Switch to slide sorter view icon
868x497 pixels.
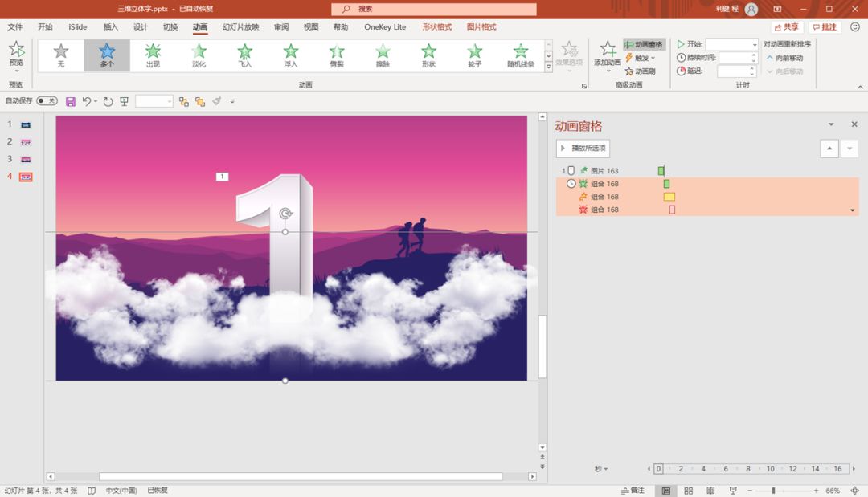click(688, 491)
